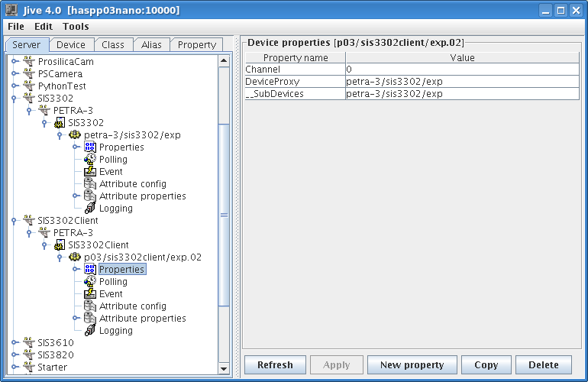Click the Refresh button
588x382 pixels.
click(x=275, y=364)
